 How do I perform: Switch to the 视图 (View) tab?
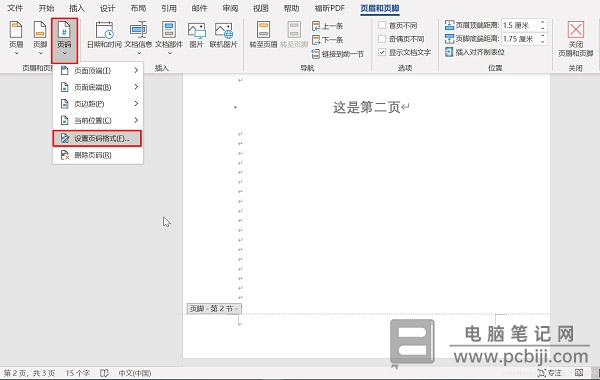point(261,8)
